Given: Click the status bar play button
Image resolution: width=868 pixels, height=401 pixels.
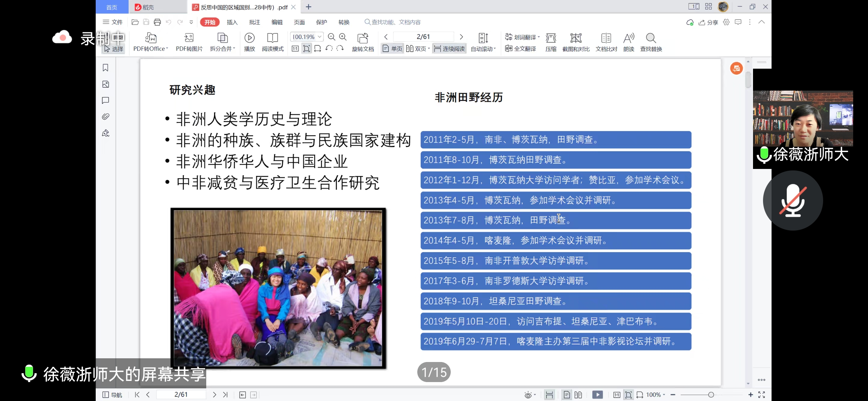Looking at the screenshot, I should [598, 395].
